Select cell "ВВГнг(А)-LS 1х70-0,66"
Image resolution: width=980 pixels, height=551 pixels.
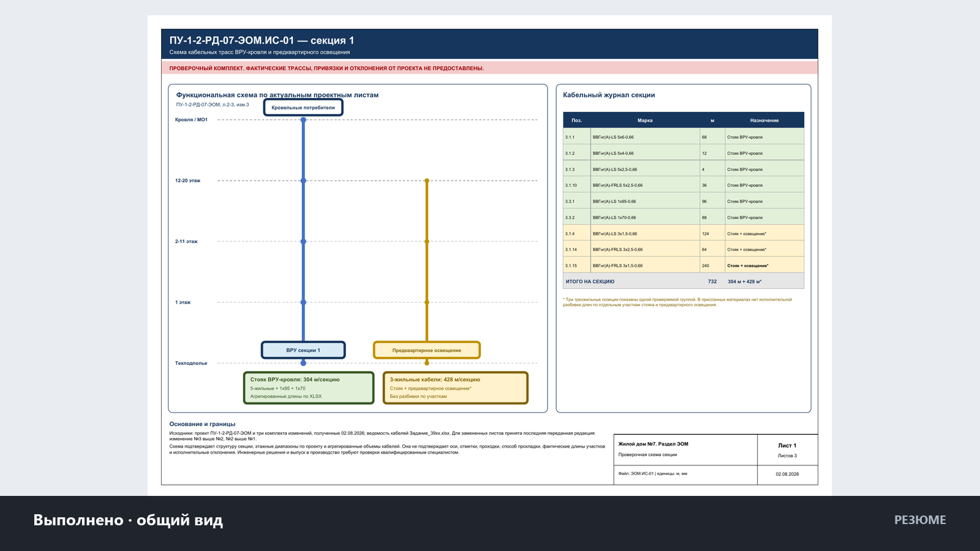[x=646, y=217]
